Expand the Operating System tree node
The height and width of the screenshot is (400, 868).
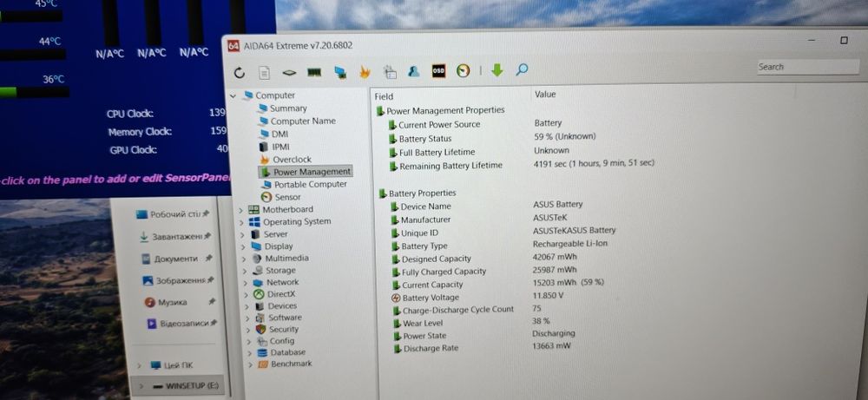point(241,222)
